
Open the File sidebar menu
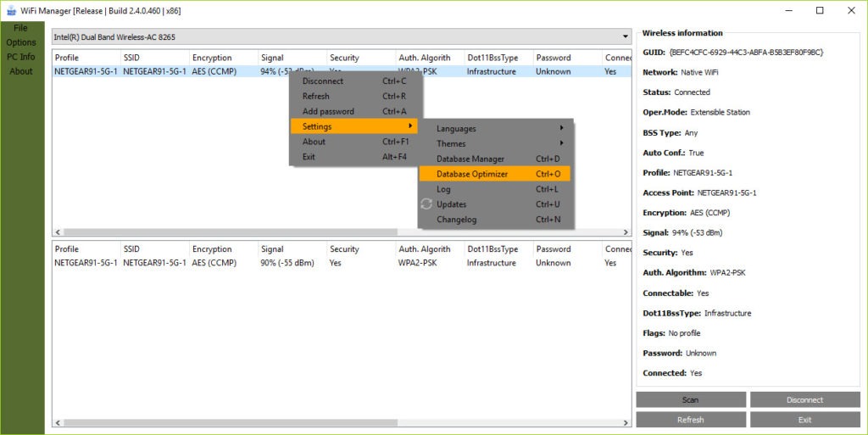click(20, 28)
